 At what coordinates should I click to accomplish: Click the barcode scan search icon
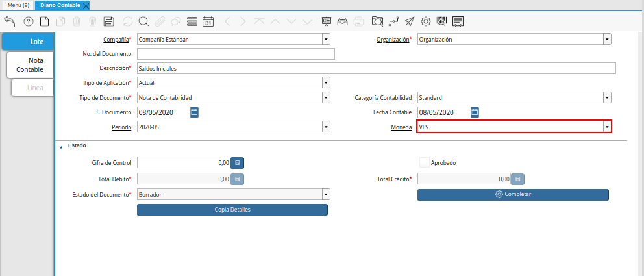pyautogui.click(x=441, y=21)
